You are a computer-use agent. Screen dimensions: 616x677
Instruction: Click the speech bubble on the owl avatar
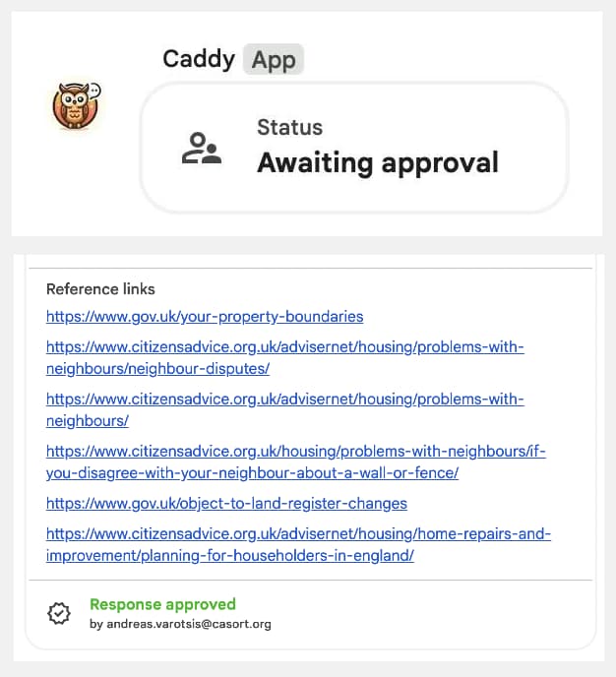pos(93,92)
